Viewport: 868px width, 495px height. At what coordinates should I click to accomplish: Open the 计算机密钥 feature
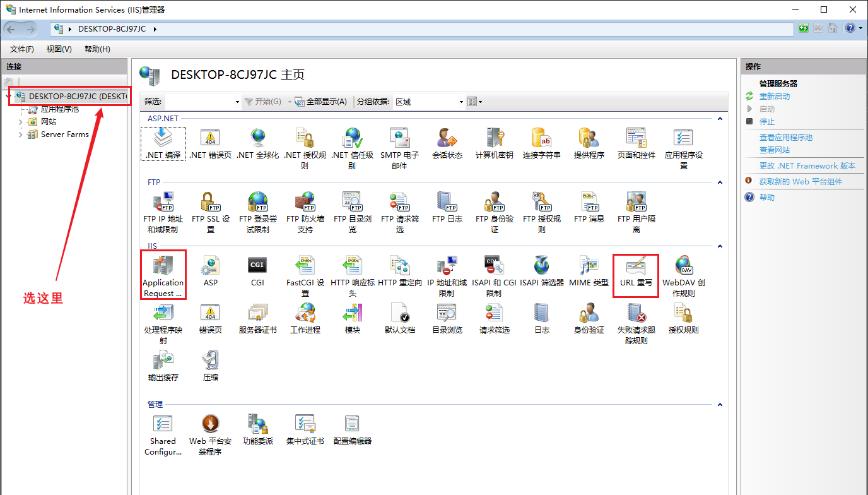pyautogui.click(x=495, y=144)
